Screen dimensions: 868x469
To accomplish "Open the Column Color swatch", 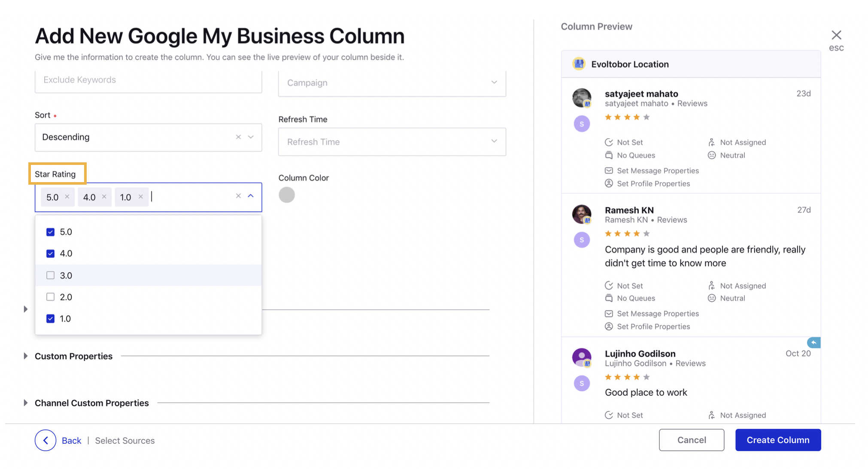I will [287, 195].
